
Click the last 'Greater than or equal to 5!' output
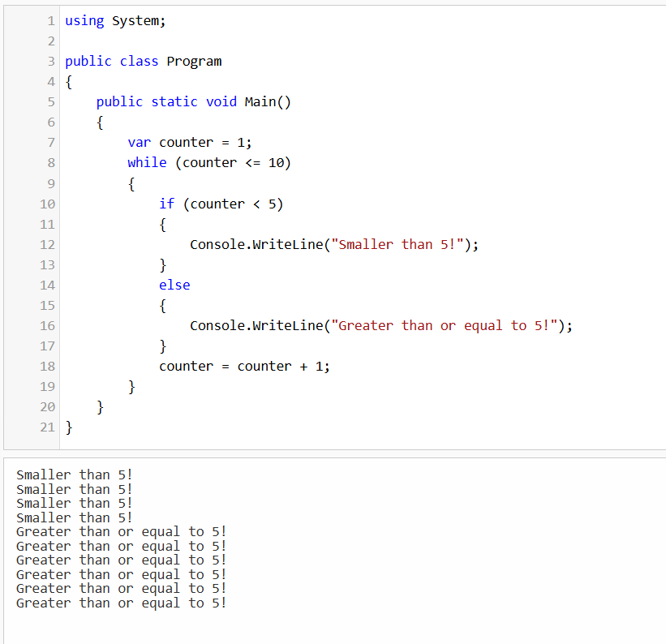click(122, 603)
